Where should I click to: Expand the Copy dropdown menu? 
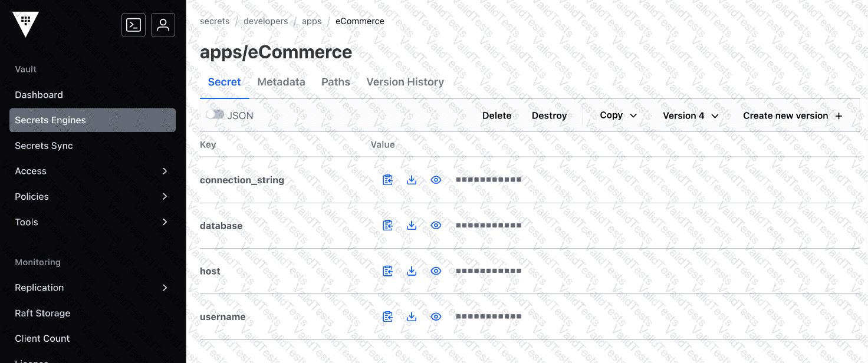(618, 115)
